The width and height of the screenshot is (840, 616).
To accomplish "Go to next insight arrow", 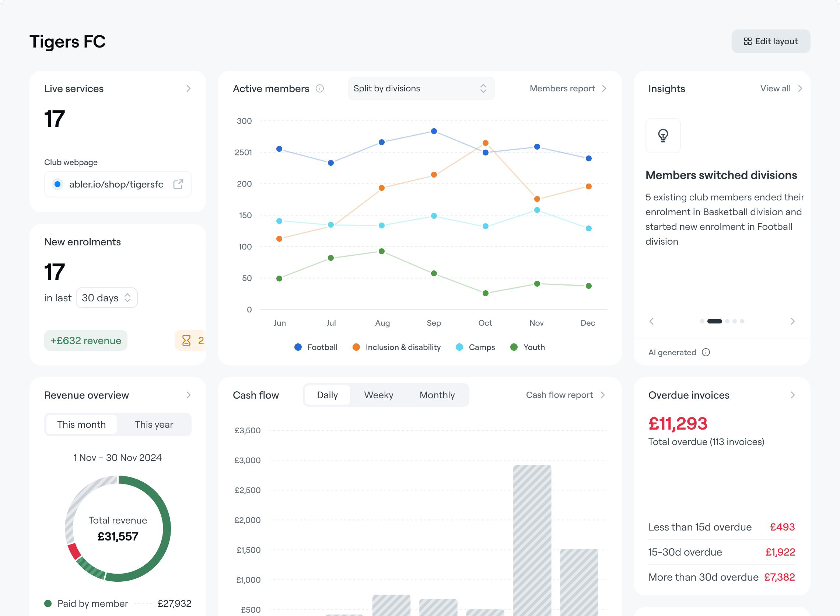I will [792, 321].
